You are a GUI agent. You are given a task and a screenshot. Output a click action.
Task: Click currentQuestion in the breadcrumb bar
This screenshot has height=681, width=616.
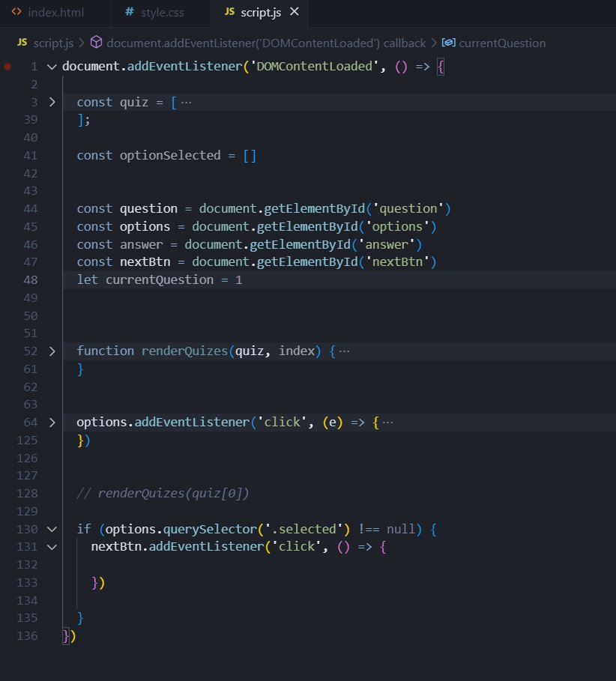coord(501,43)
